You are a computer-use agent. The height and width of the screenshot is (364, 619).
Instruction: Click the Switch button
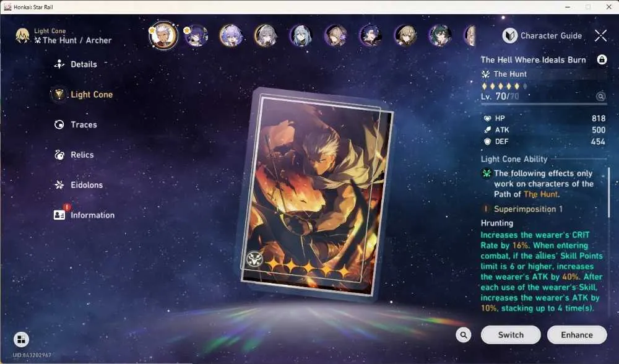511,335
